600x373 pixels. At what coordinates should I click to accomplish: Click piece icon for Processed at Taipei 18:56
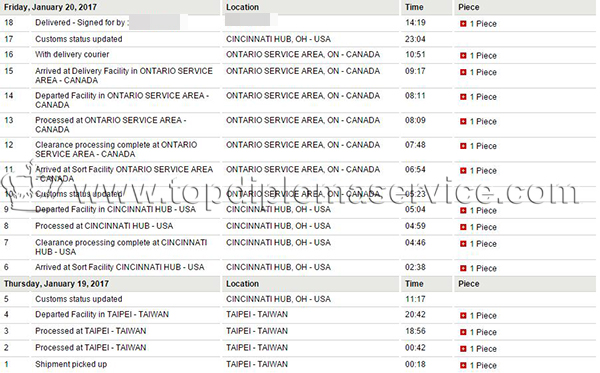(463, 332)
